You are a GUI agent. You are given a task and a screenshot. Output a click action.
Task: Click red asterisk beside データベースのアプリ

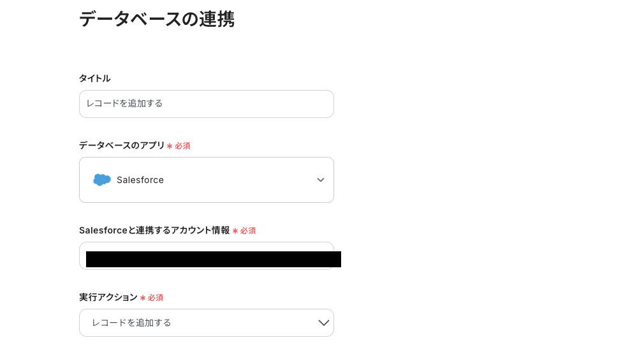point(170,146)
